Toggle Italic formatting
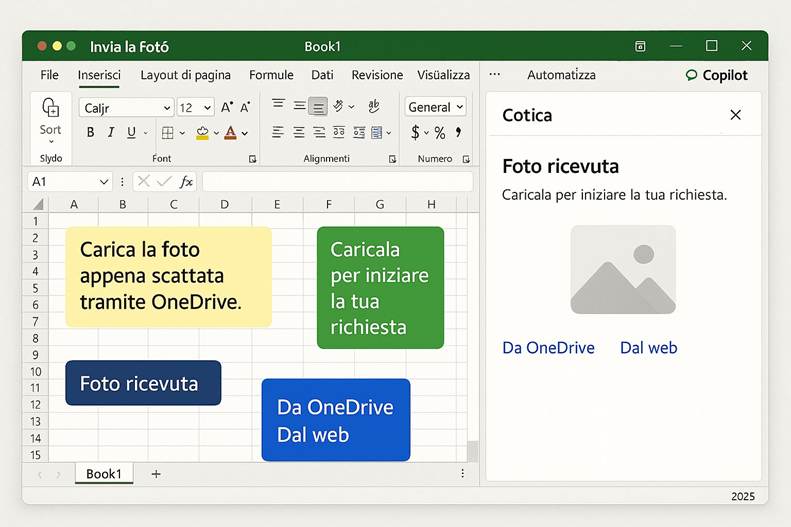Viewport: 791px width, 527px height. (x=110, y=133)
